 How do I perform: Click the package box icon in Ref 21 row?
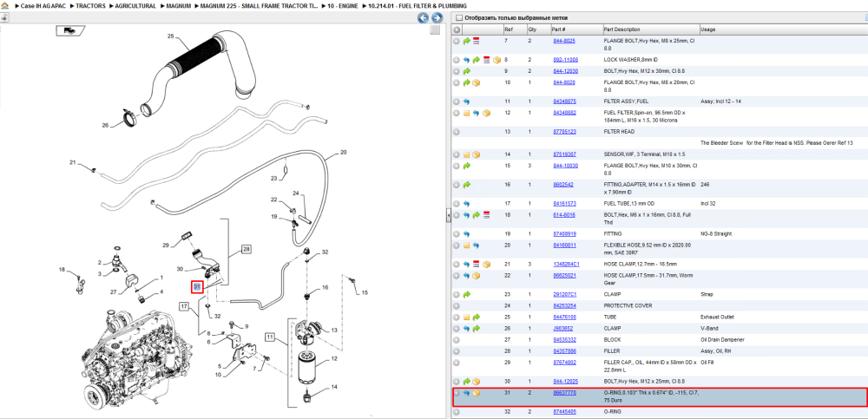[x=487, y=264]
